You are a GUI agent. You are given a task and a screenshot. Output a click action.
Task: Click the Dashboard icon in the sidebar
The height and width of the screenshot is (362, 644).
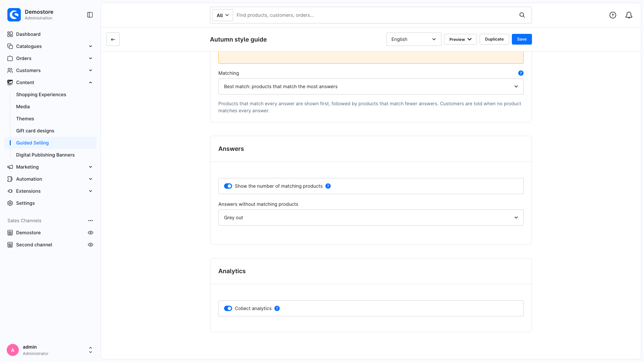pos(10,34)
